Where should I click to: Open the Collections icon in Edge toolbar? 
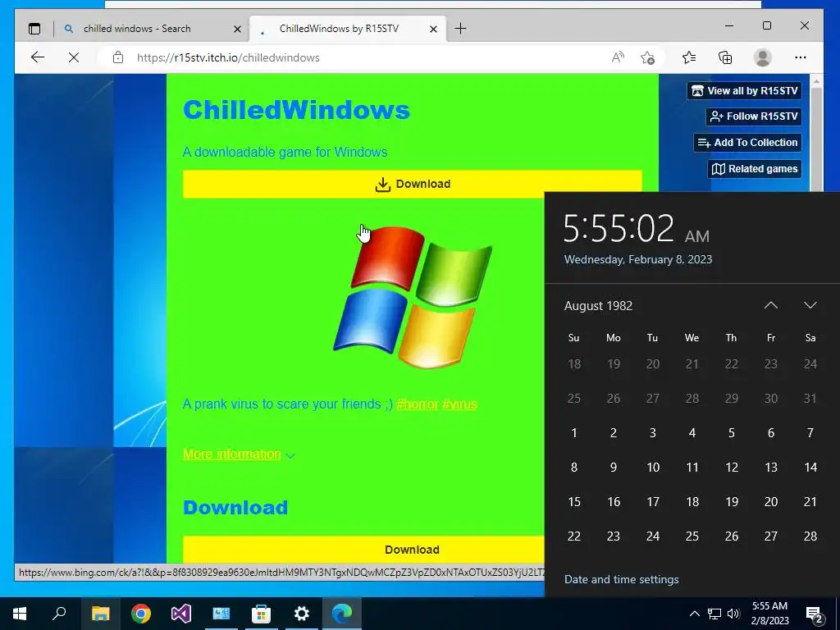tap(725, 57)
